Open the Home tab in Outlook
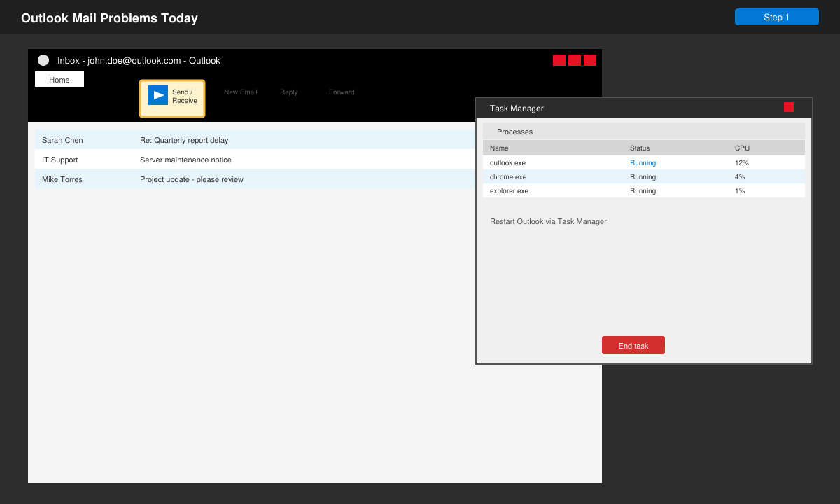This screenshot has width=840, height=504. click(x=59, y=80)
